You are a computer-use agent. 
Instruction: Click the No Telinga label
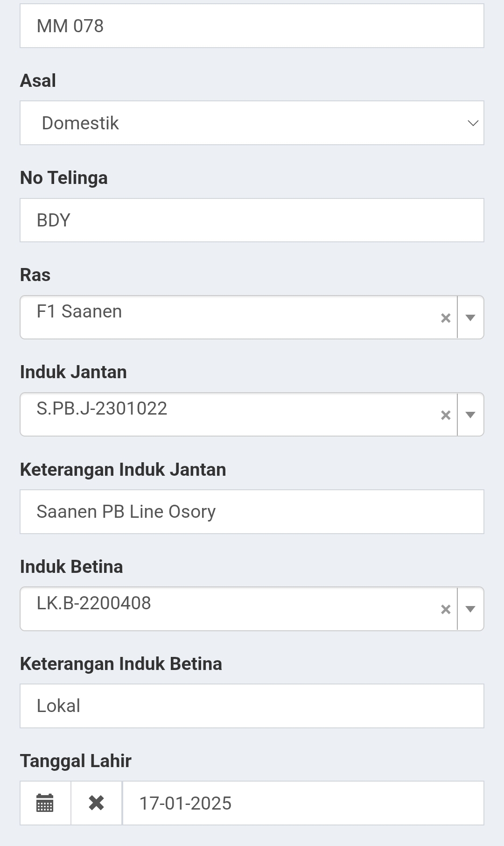coord(64,178)
